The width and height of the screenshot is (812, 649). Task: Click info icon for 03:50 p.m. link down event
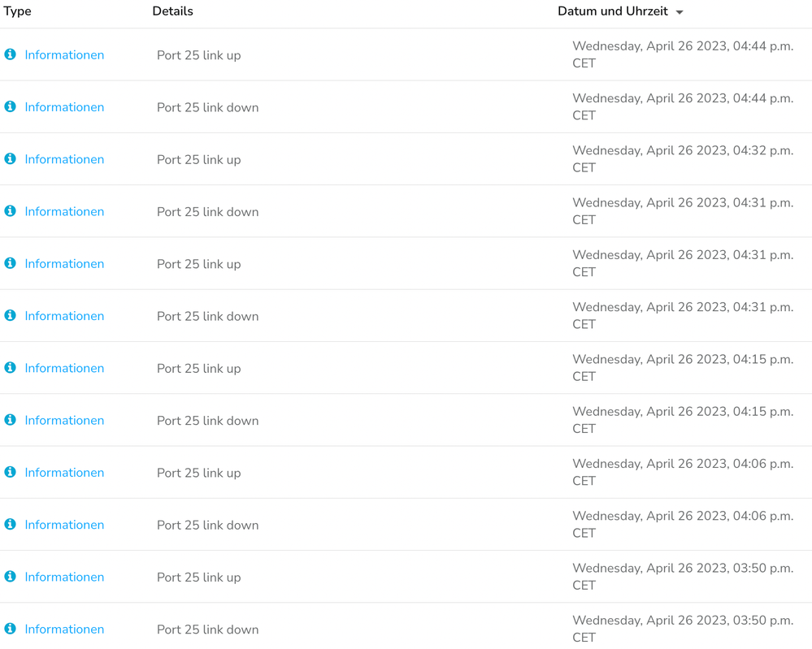pos(10,629)
